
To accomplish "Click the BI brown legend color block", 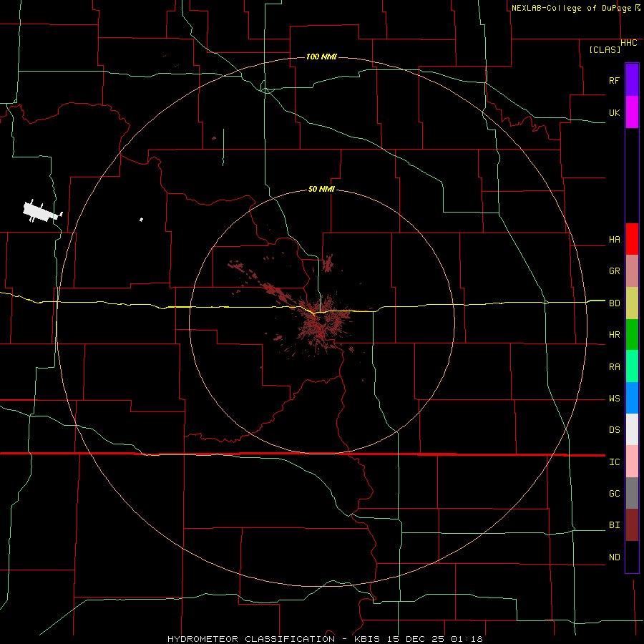I will pyautogui.click(x=632, y=525).
